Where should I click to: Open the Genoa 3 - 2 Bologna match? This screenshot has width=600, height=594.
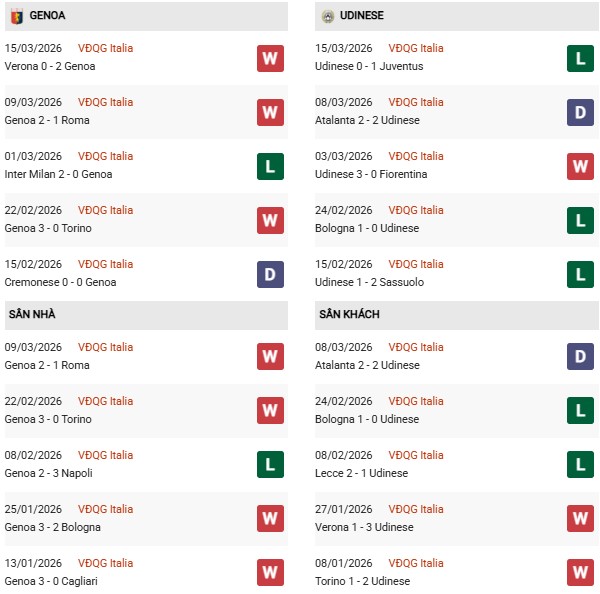pos(52,527)
